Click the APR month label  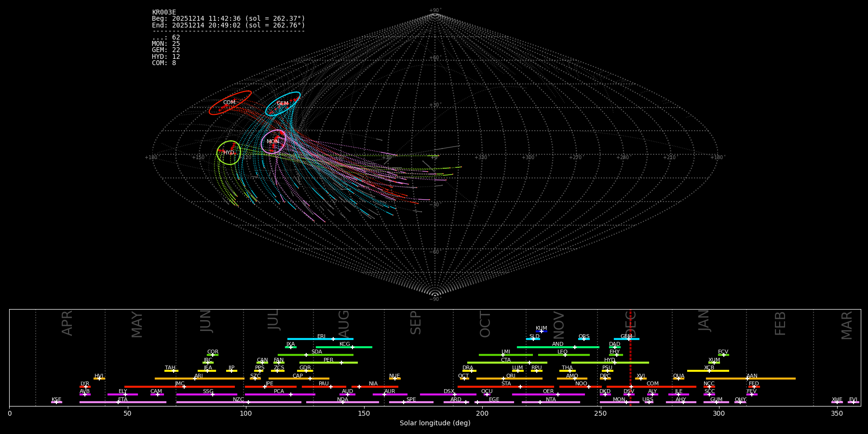pyautogui.click(x=67, y=323)
